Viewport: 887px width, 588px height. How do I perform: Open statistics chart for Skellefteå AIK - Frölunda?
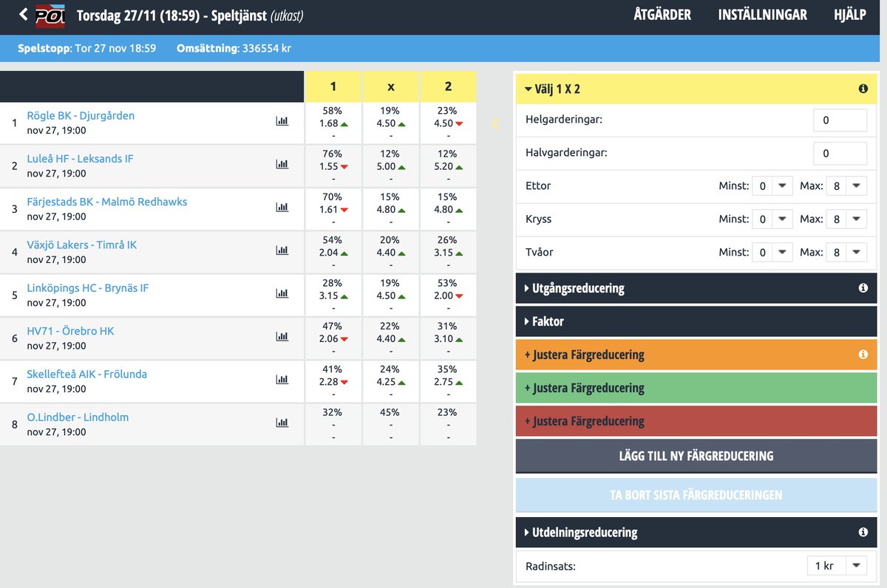click(282, 379)
